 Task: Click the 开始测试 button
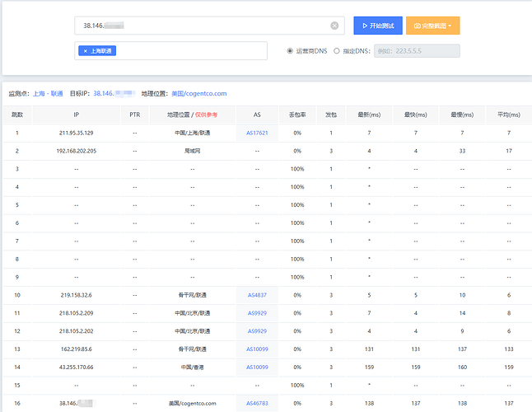click(x=377, y=26)
